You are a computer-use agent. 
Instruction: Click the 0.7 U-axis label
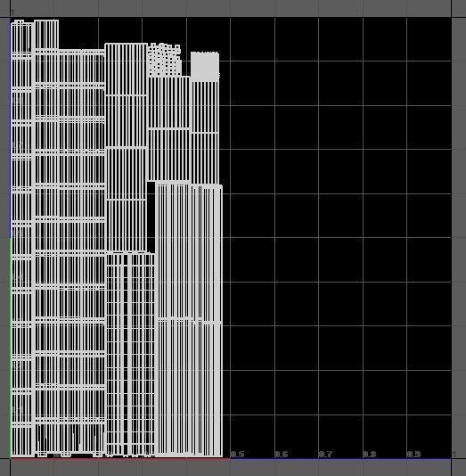click(x=325, y=454)
